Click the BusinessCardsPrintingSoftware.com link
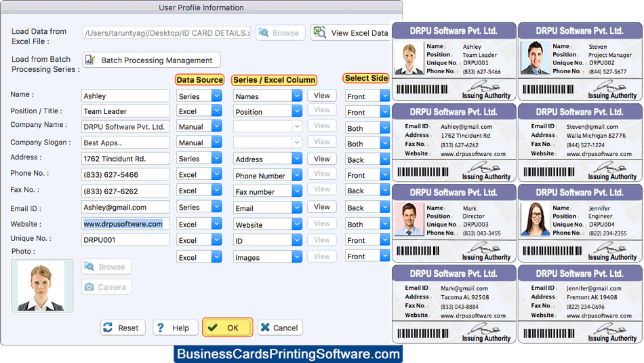Viewport: 644px width, 363px height. (288, 354)
